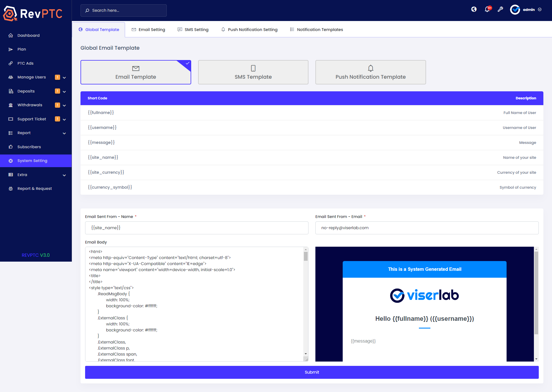Open the notifications bell with 9+ badge
Image resolution: width=552 pixels, height=392 pixels.
pyautogui.click(x=487, y=9)
